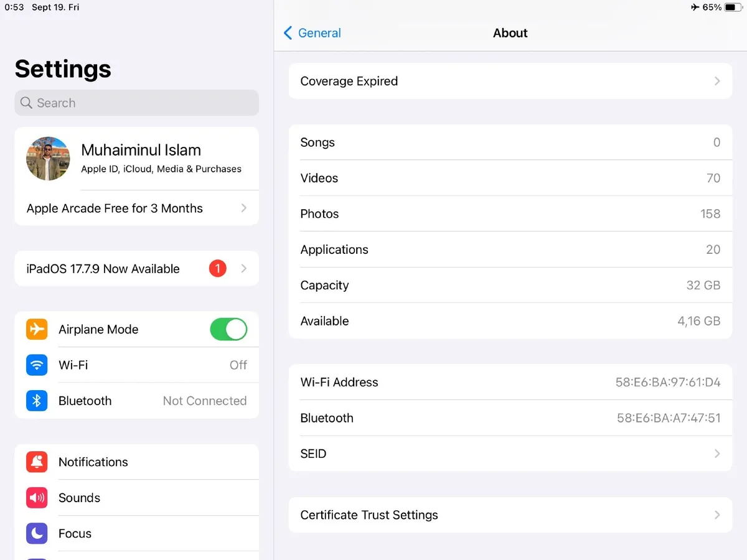The image size is (747, 560).
Task: Tap the Capacity label
Action: [324, 285]
